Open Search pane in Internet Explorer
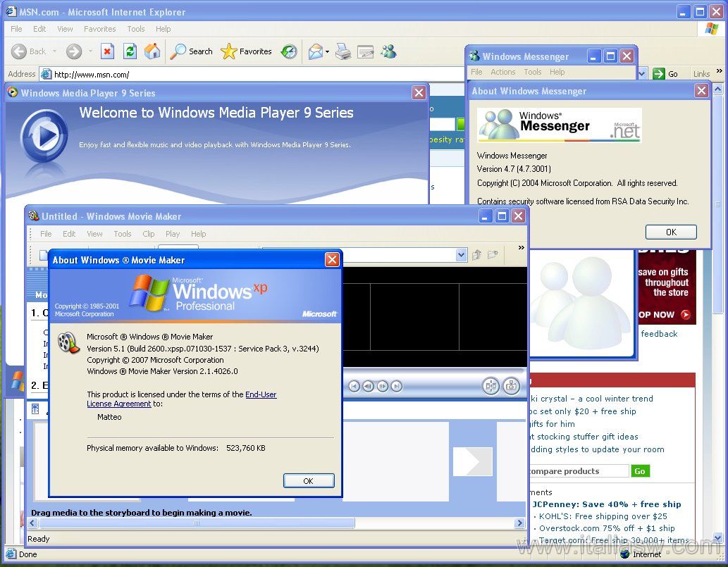 (191, 51)
